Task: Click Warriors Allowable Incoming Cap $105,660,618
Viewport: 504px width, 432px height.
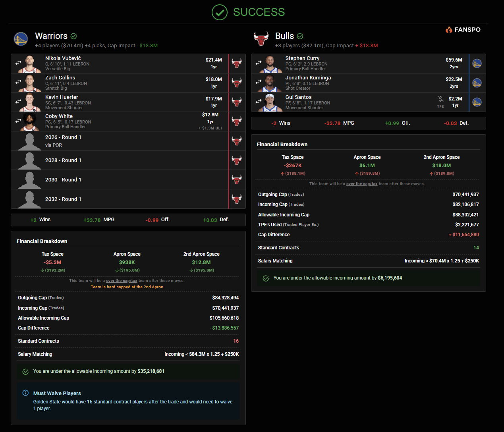Action: (x=224, y=318)
